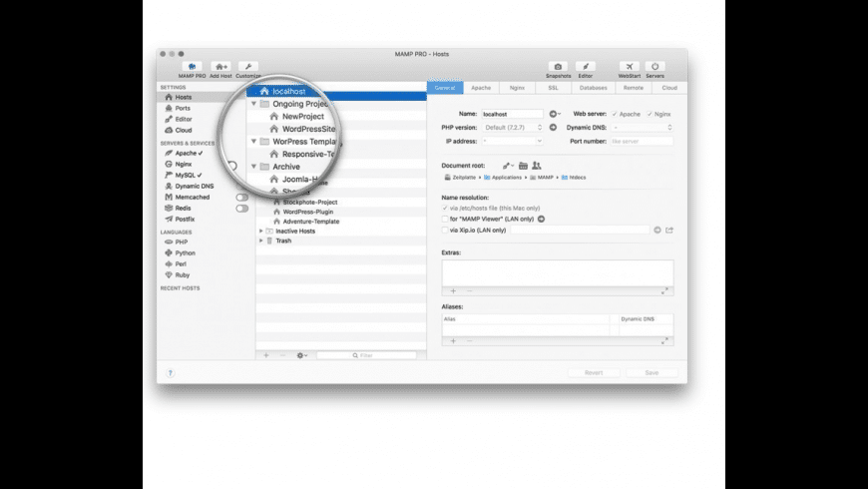This screenshot has width=868, height=489.
Task: Open Perl under Languages
Action: [181, 264]
